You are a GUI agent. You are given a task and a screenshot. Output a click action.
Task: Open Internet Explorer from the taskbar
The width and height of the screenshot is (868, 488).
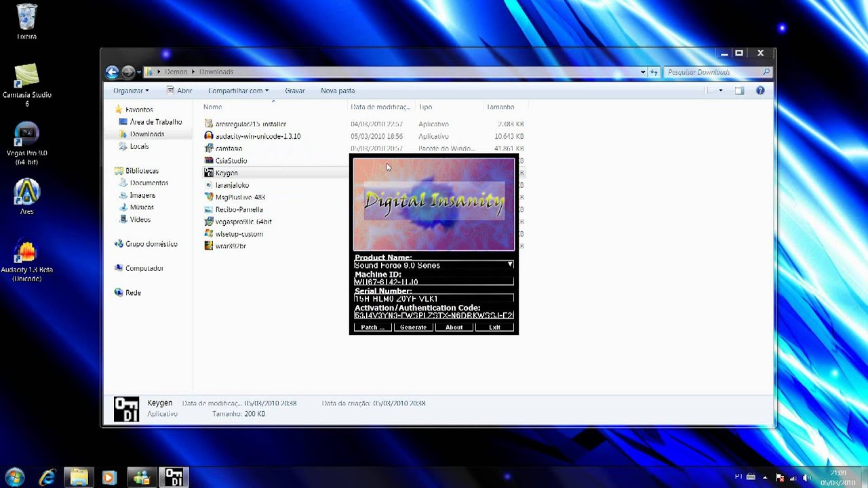[x=47, y=477]
